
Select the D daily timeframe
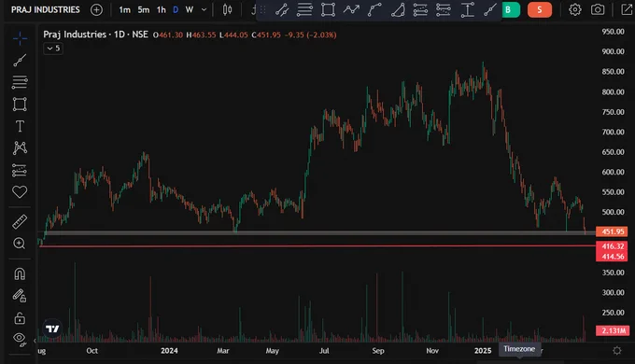pyautogui.click(x=176, y=9)
